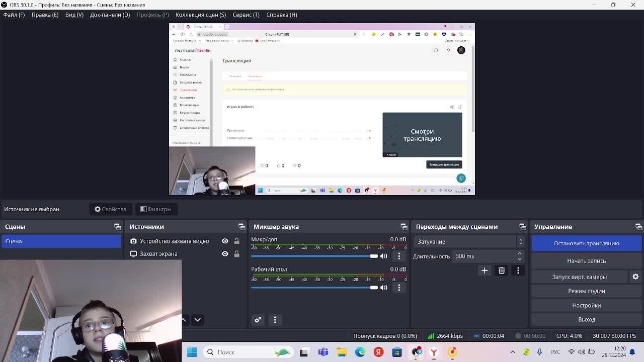Screen dimensions: 644x362
Task: Toggle Режим студии
Action: pos(587,291)
